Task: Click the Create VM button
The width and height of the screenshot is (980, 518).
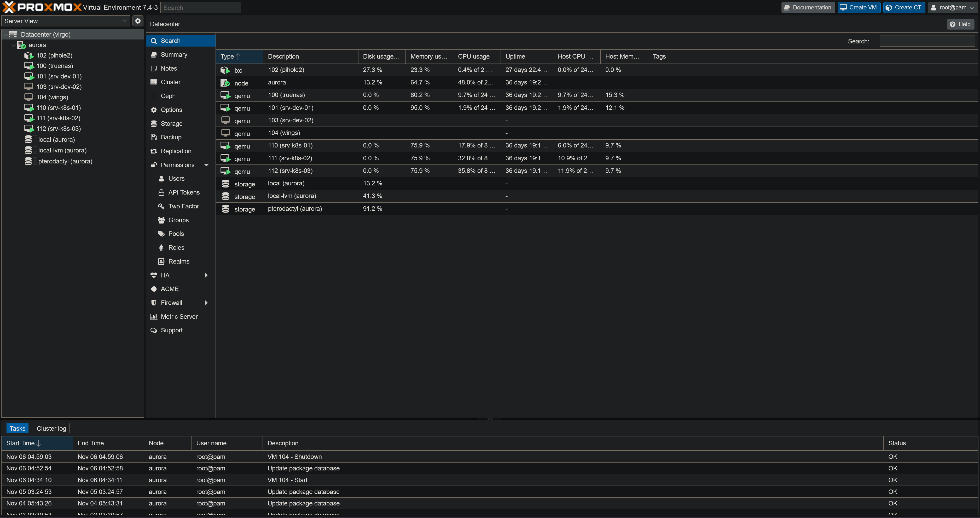Action: pos(859,7)
